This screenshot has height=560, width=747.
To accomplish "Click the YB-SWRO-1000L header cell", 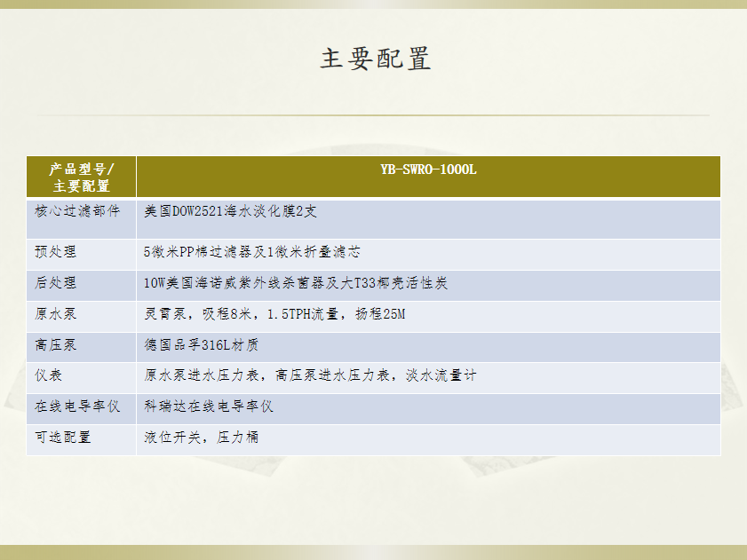I will click(428, 170).
